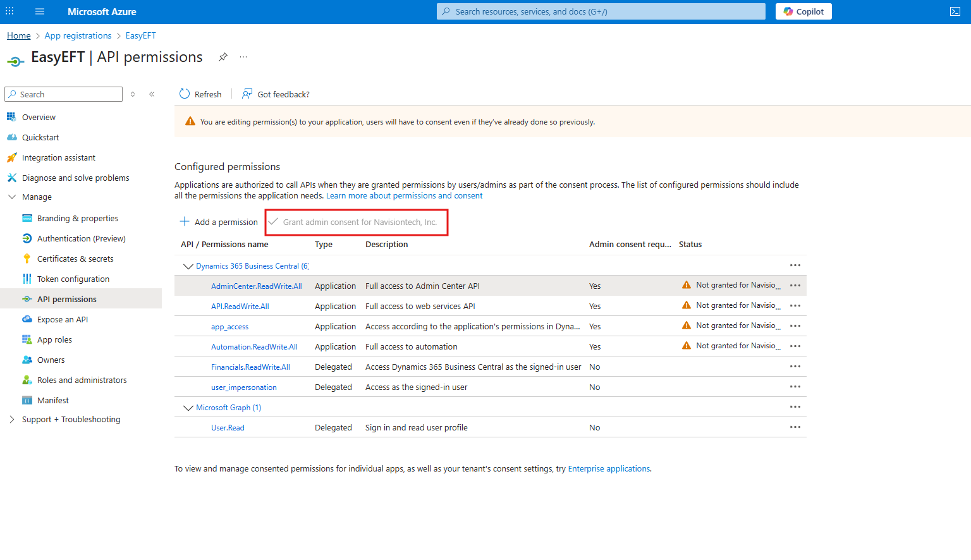Expand Support + Troubleshooting section
Image resolution: width=971 pixels, height=560 pixels.
click(11, 419)
